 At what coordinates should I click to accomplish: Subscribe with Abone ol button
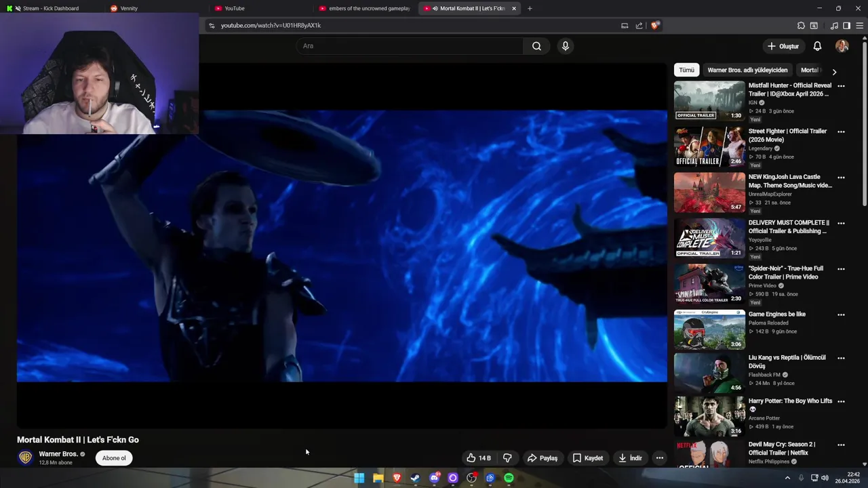coord(114,458)
